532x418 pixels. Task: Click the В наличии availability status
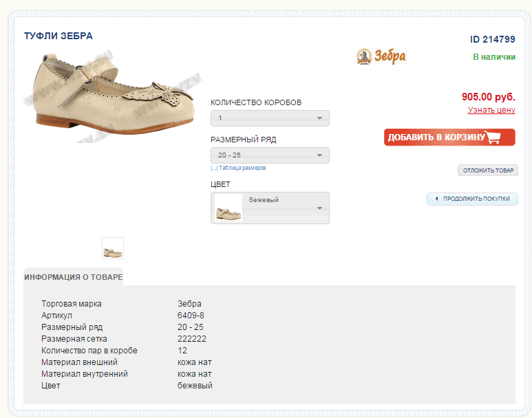click(494, 57)
